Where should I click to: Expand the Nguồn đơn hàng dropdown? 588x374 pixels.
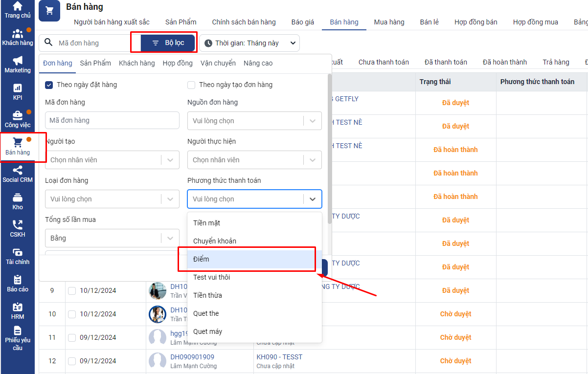pyautogui.click(x=254, y=121)
